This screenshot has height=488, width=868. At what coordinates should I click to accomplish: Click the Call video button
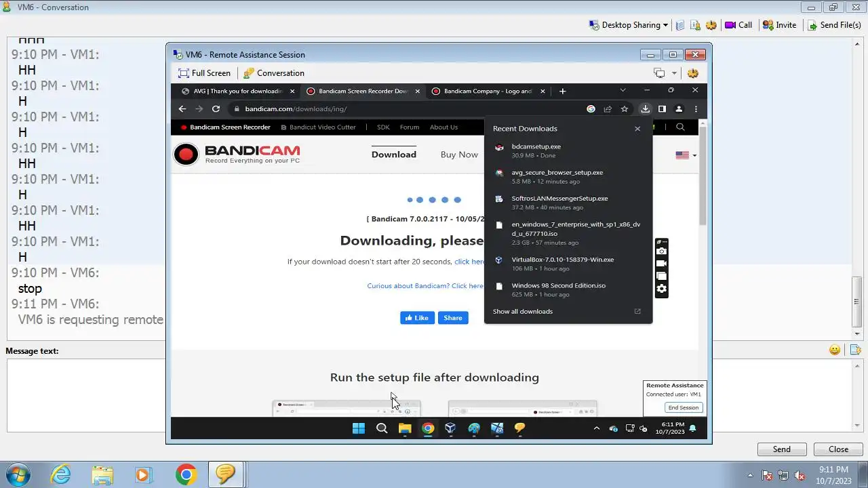[738, 25]
